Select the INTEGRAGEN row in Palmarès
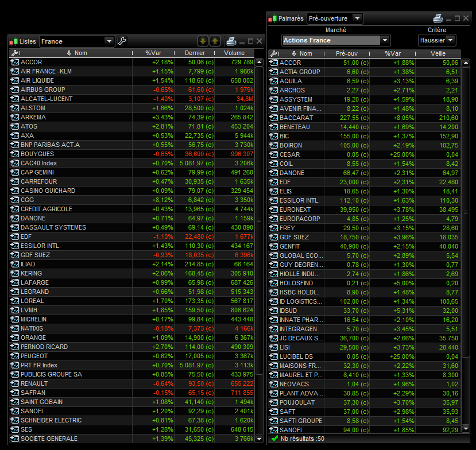Screen dimensions: 476x450 365,329
